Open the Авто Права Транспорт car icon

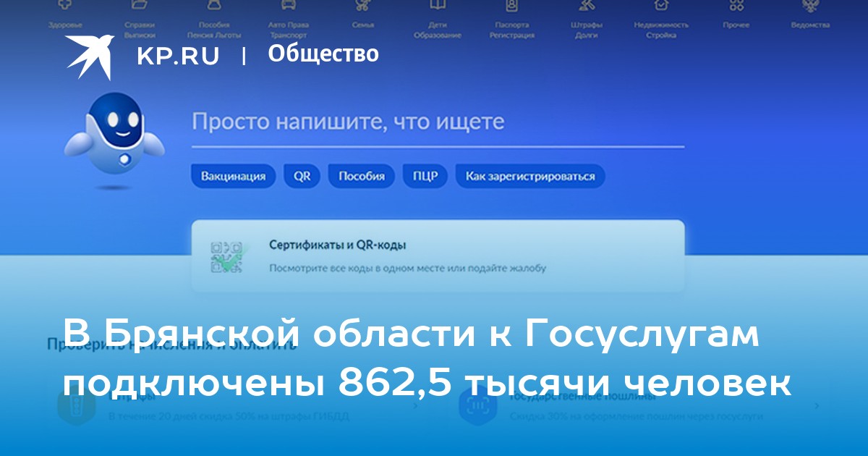point(289,6)
